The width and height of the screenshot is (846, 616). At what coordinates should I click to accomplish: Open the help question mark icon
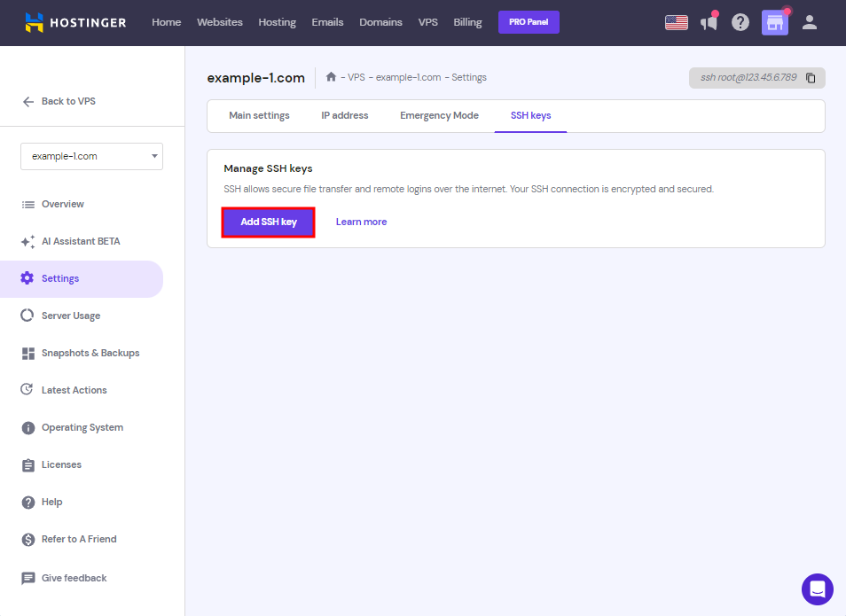click(x=740, y=22)
